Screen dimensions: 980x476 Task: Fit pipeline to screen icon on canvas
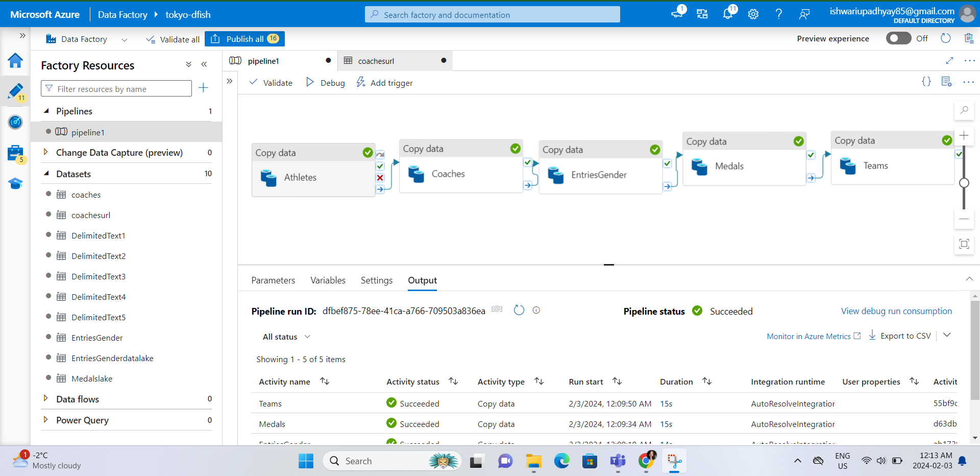pos(964,244)
